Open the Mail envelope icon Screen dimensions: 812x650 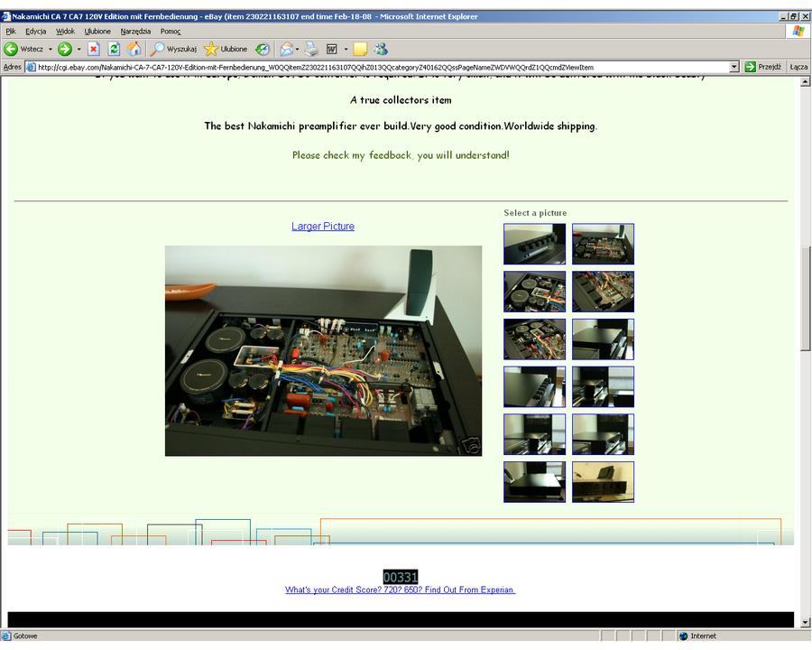tap(286, 50)
